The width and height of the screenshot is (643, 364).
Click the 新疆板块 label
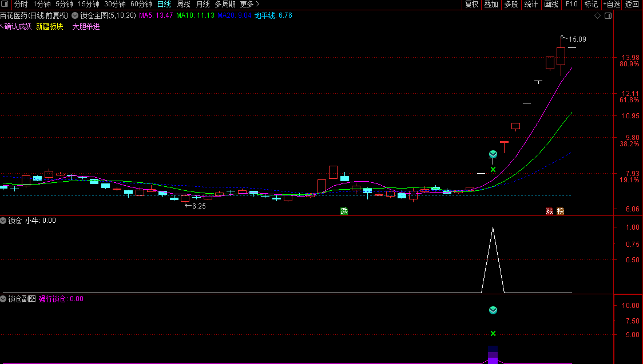50,27
